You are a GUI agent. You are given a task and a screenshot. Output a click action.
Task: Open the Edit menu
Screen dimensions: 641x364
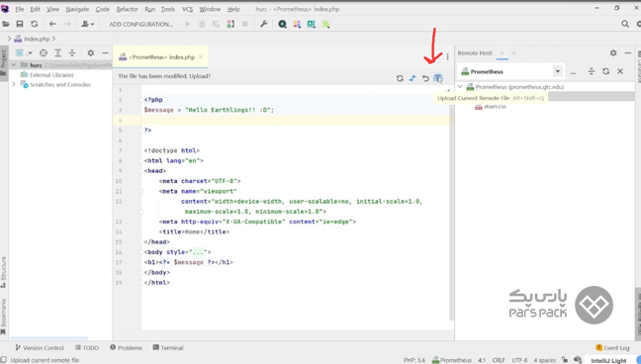coord(36,9)
